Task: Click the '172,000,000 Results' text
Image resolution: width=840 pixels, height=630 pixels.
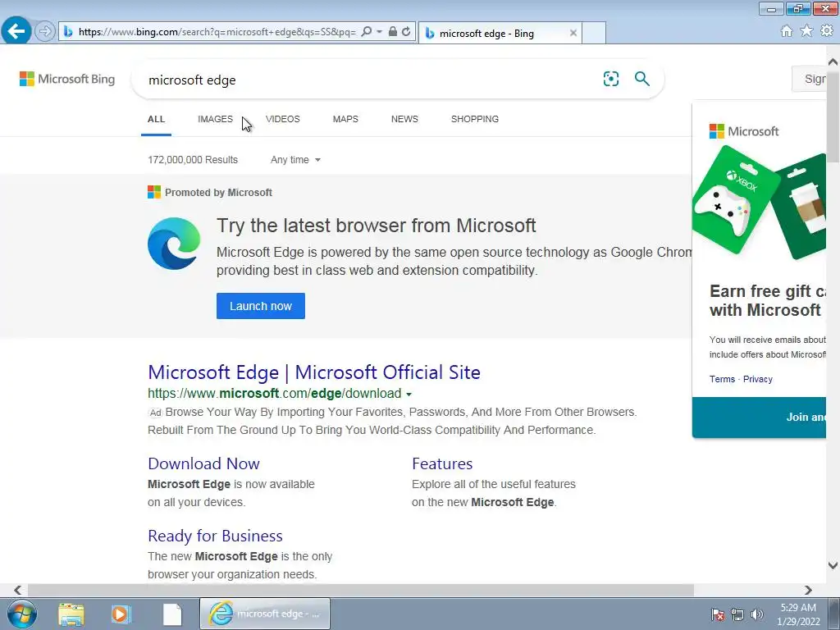Action: 193,160
